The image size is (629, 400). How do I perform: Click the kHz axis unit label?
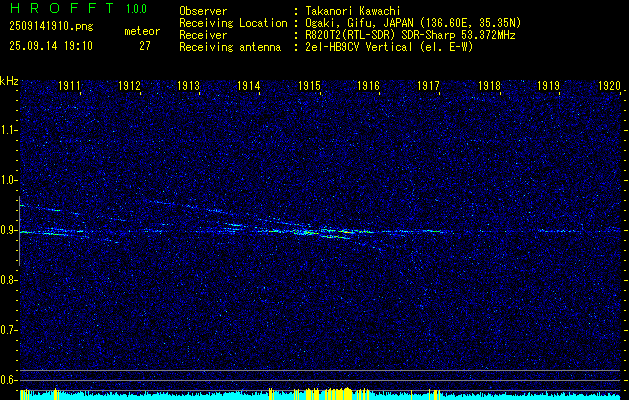click(9, 81)
